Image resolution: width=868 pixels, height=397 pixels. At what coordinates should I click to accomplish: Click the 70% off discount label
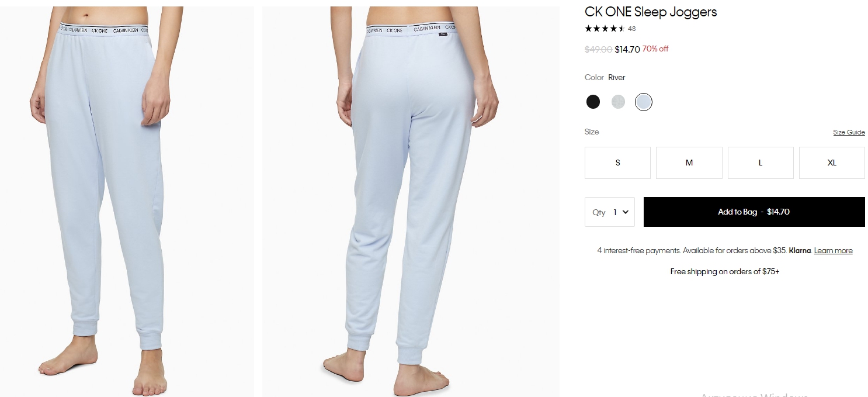655,49
